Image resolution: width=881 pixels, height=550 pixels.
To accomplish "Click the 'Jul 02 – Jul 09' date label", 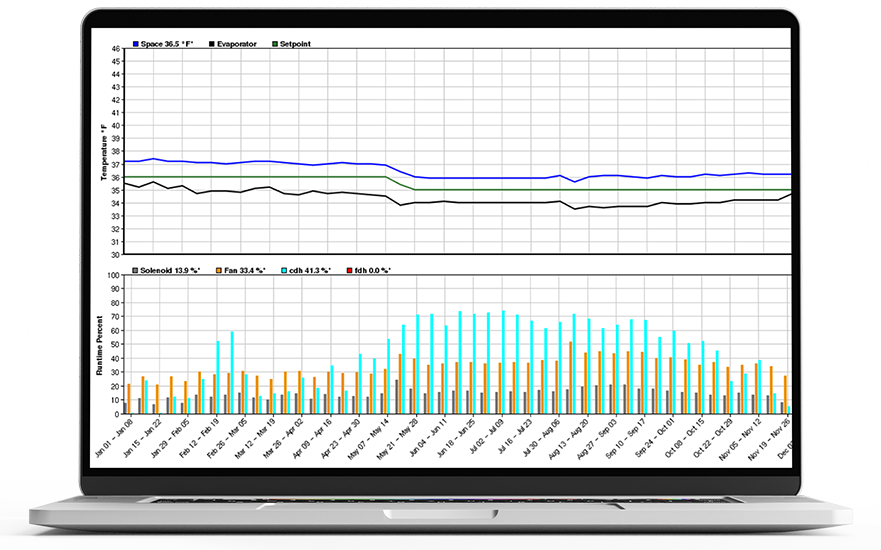I will click(x=486, y=437).
